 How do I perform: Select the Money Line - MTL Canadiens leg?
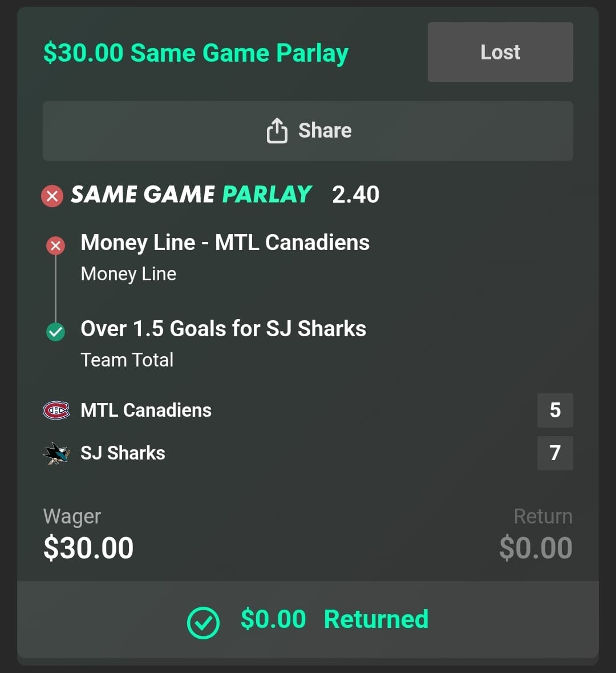225,243
